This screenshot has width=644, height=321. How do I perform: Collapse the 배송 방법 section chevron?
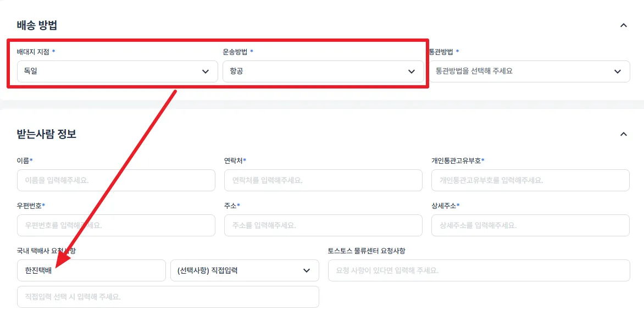tap(624, 25)
